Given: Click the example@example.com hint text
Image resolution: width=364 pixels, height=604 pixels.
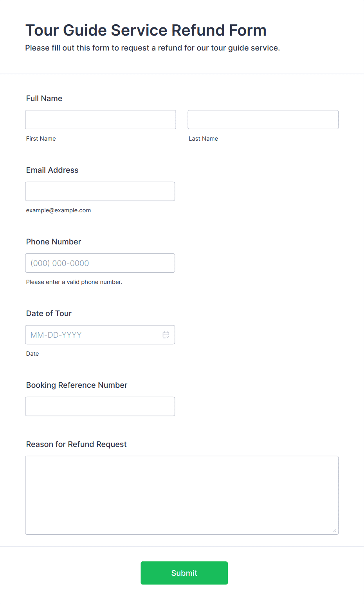Looking at the screenshot, I should (x=59, y=210).
